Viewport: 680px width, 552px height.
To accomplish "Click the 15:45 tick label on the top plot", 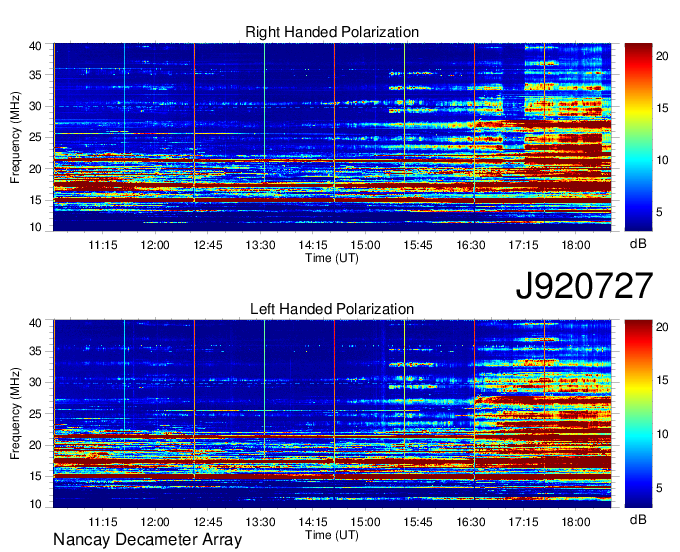I will coord(418,245).
